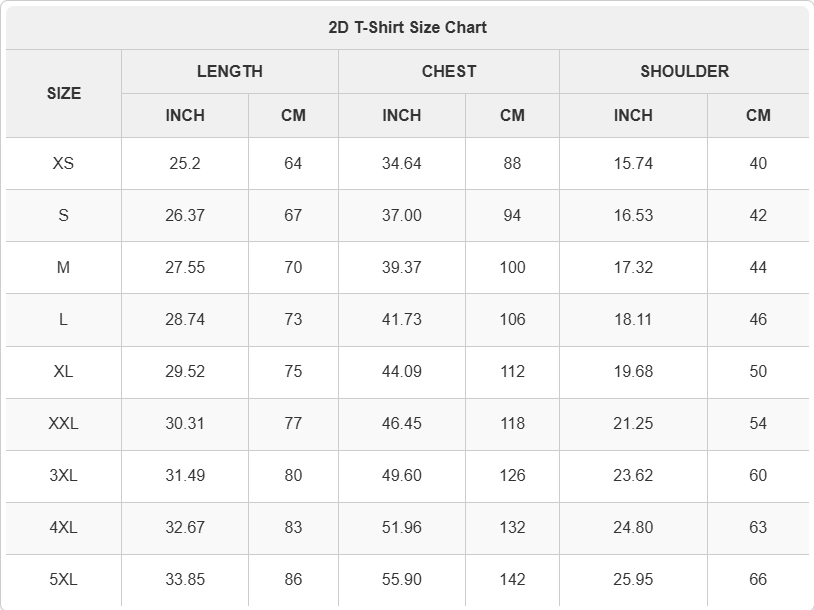Click the 39.37 chest inch cell

(x=402, y=267)
